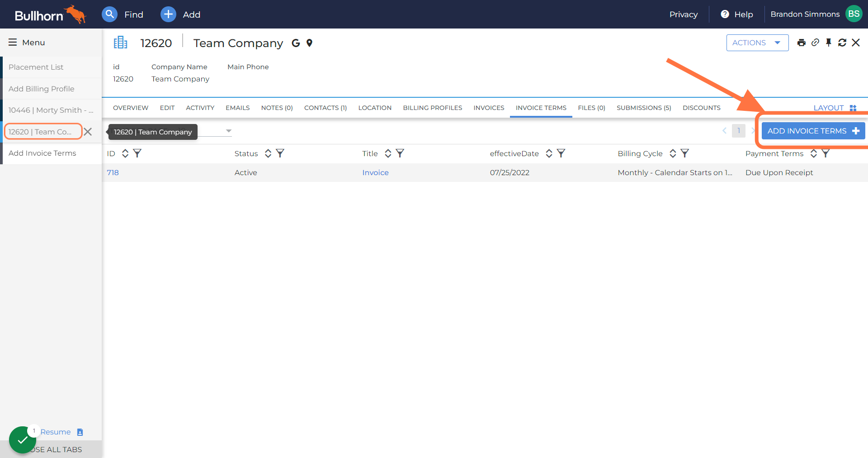Screen dimensions: 868x458
Task: Switch to the OVERVIEW tab
Action: pos(131,108)
